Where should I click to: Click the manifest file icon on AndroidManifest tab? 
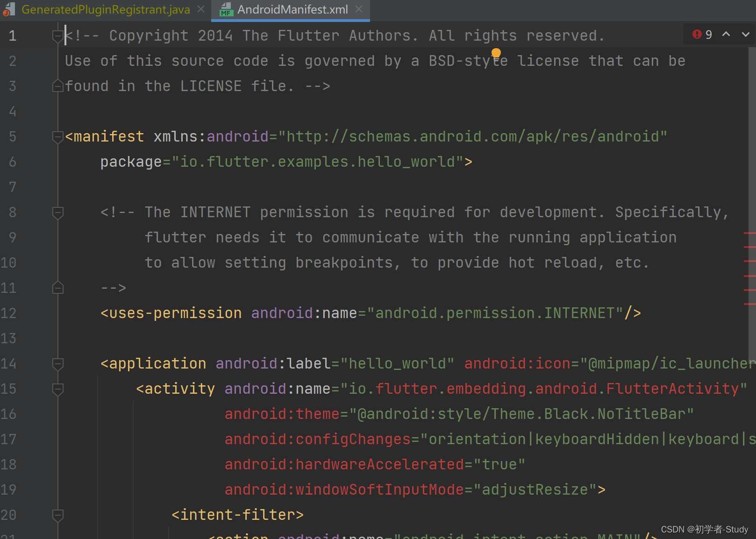click(x=227, y=9)
